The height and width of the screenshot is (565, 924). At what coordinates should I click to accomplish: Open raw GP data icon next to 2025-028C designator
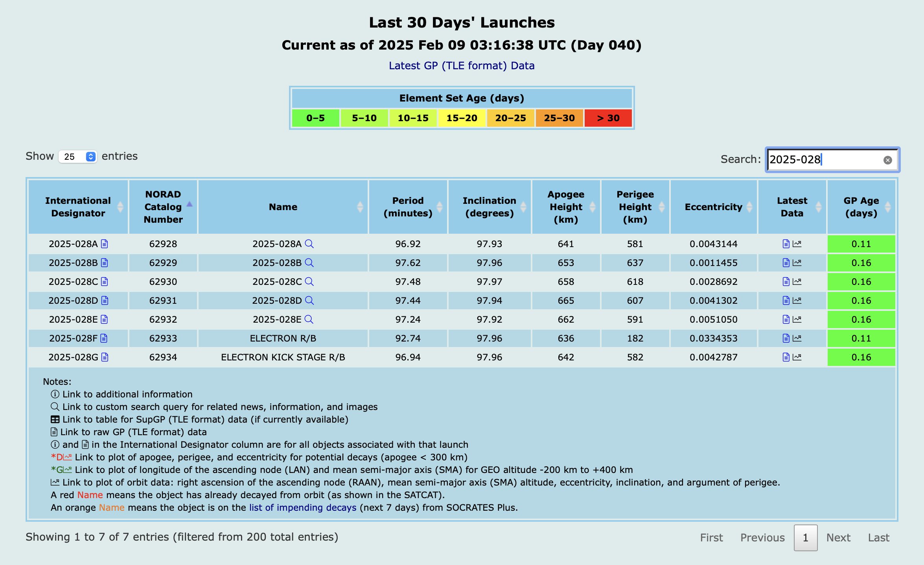(x=104, y=282)
